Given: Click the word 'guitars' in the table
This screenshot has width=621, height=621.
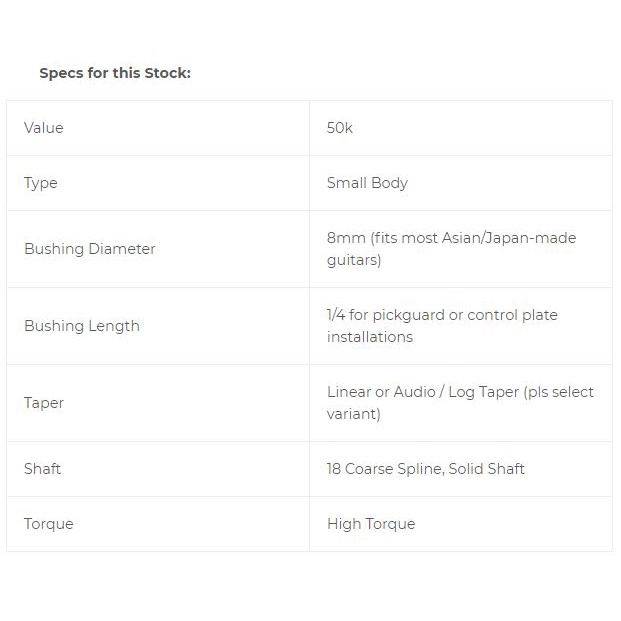Looking at the screenshot, I should 354,260.
